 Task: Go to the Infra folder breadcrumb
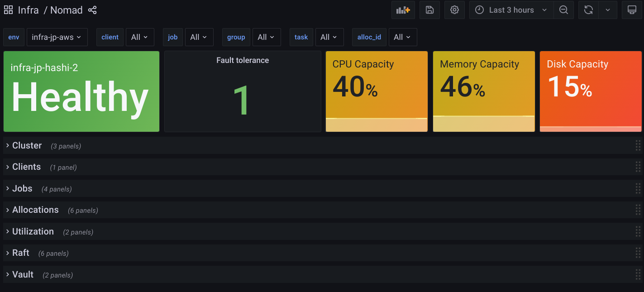point(28,10)
